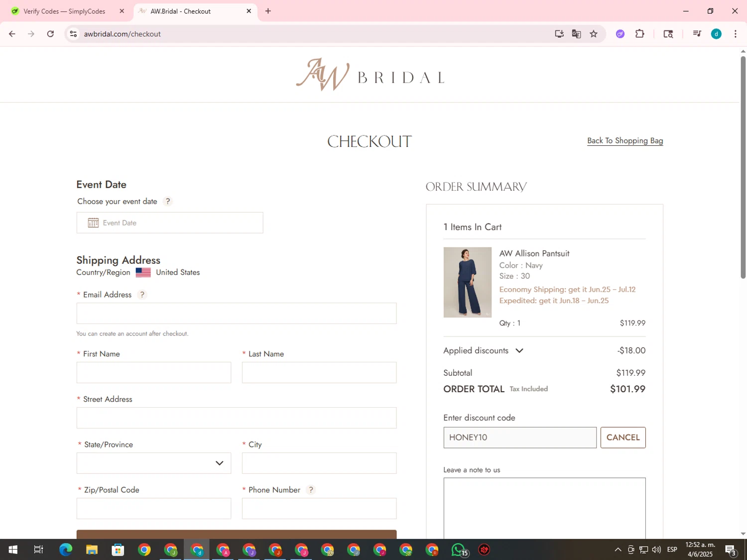Open Microsoft Store from taskbar
Image resolution: width=747 pixels, height=560 pixels.
click(118, 550)
